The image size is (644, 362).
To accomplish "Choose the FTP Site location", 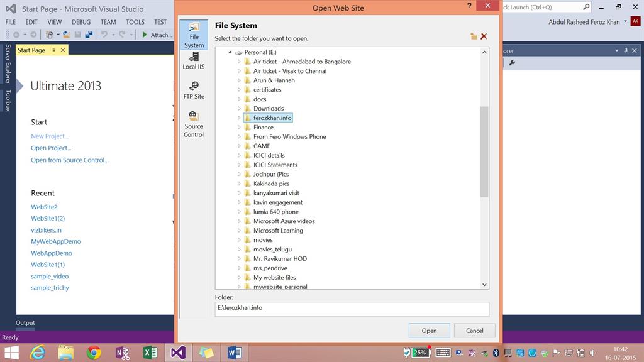I will tap(194, 90).
